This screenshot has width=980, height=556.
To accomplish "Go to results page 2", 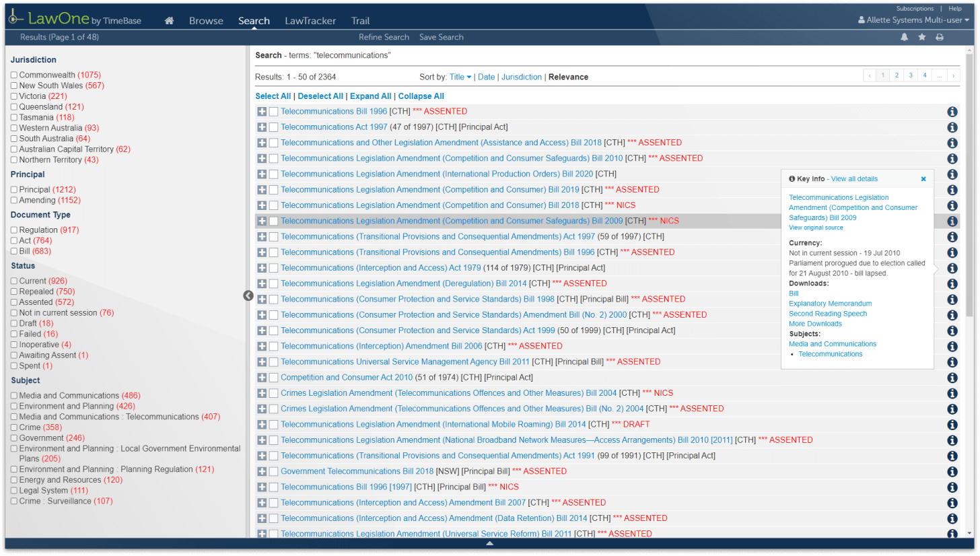I will (897, 75).
